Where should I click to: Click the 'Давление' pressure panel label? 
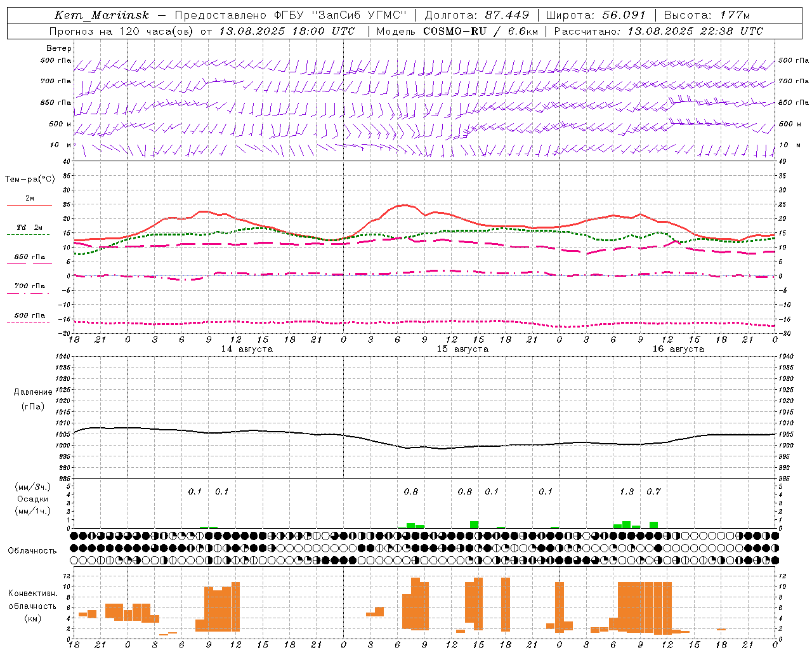33,392
